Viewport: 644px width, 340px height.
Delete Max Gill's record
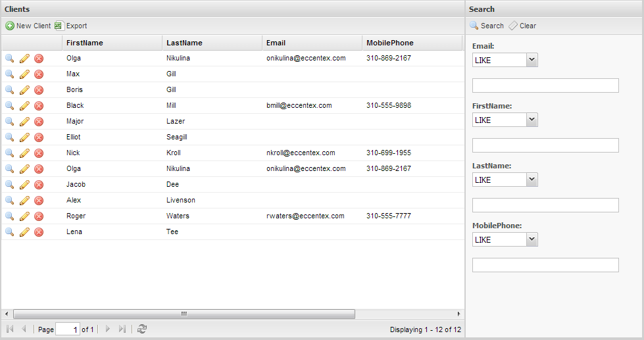(39, 74)
